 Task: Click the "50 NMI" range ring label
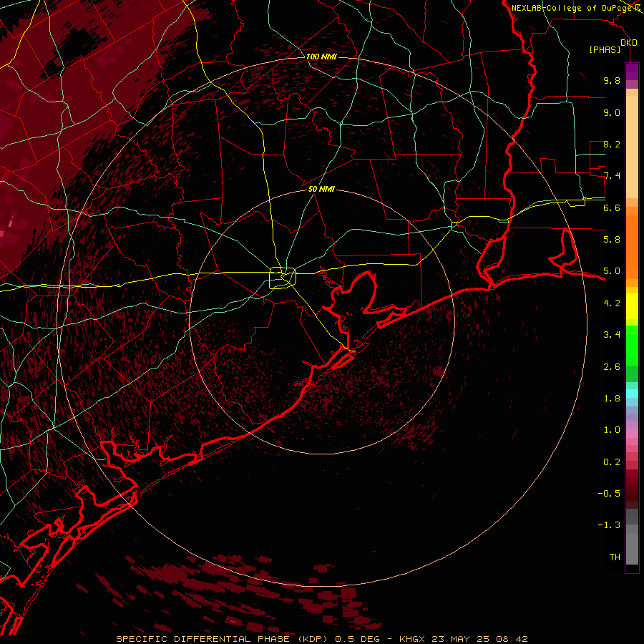[x=321, y=190]
